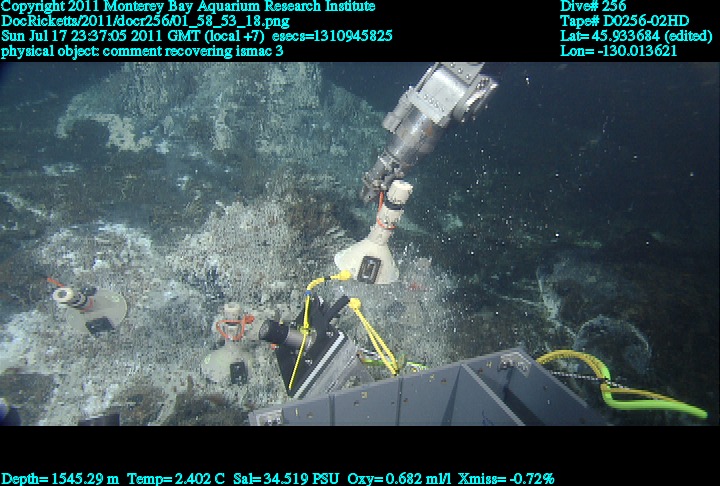
Task: Click the 'Lon= -130.013621' readout
Action: coord(618,51)
